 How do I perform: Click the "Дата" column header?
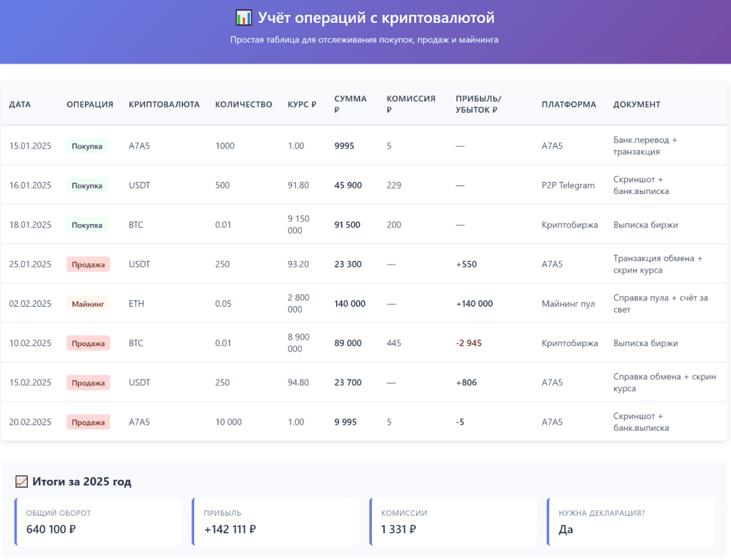tap(20, 104)
